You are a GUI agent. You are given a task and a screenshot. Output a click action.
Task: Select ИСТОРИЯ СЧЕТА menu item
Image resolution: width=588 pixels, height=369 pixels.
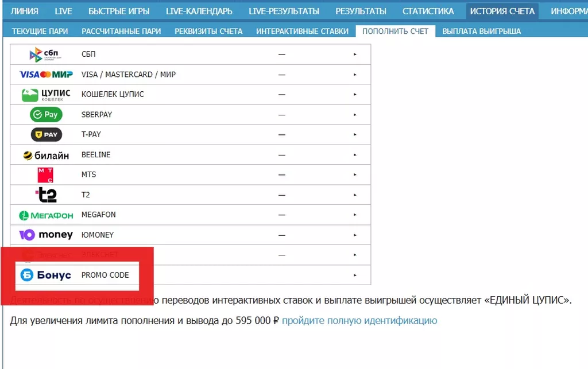point(502,11)
